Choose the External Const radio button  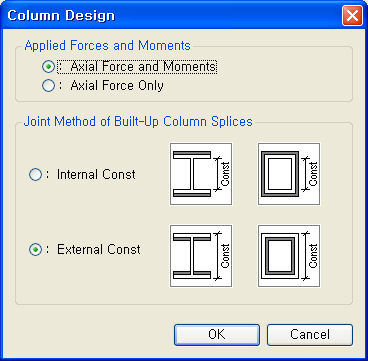pos(35,250)
